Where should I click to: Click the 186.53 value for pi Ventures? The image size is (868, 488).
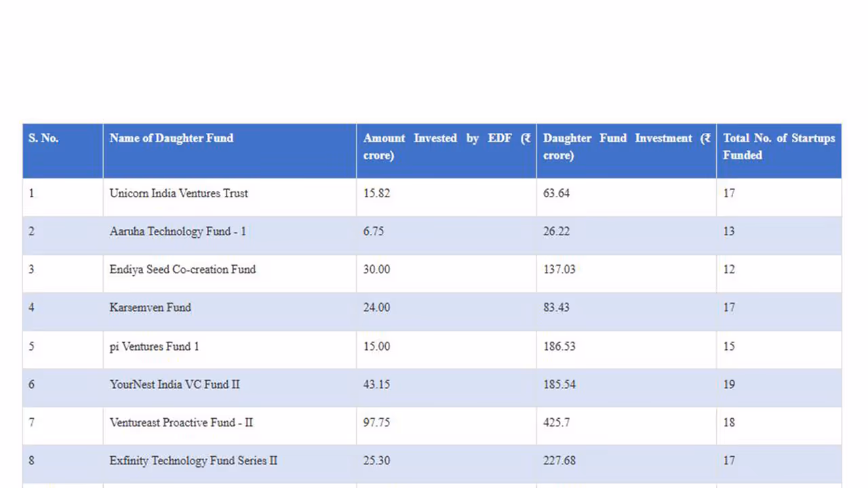point(559,346)
